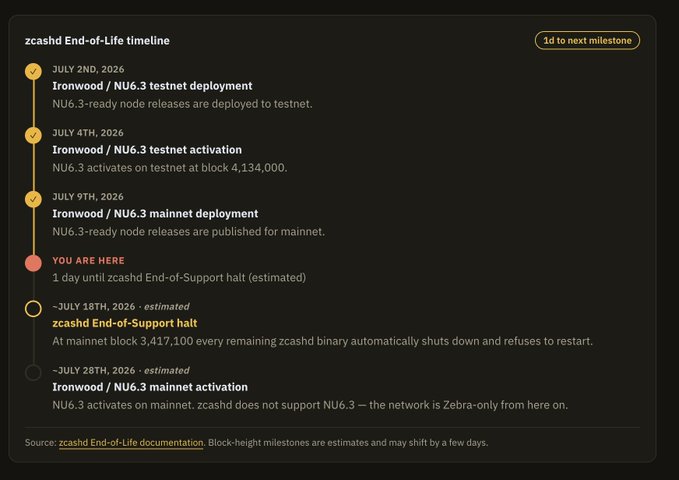
Task: Click the checkmark marker for July 2nd, 2026
Action: point(33,71)
